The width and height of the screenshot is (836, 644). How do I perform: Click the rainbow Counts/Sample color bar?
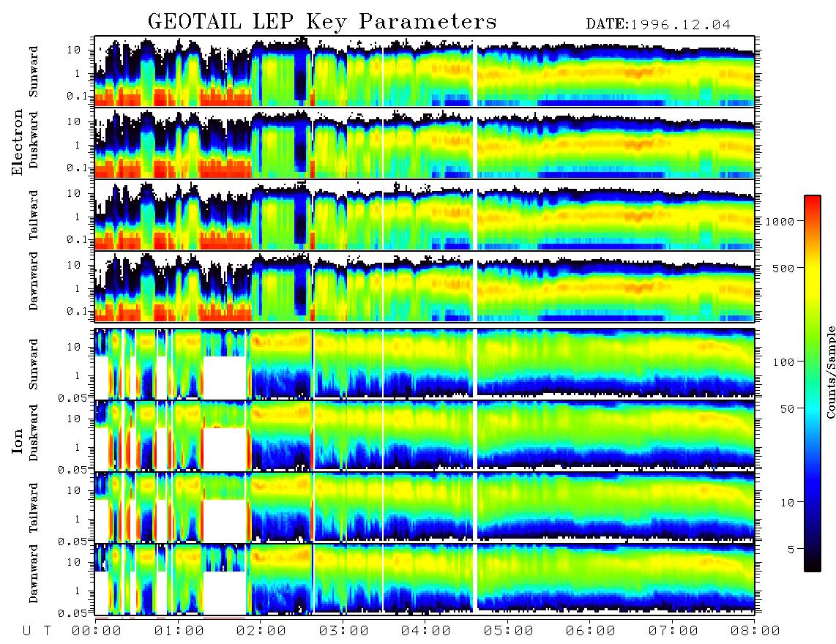[812, 383]
